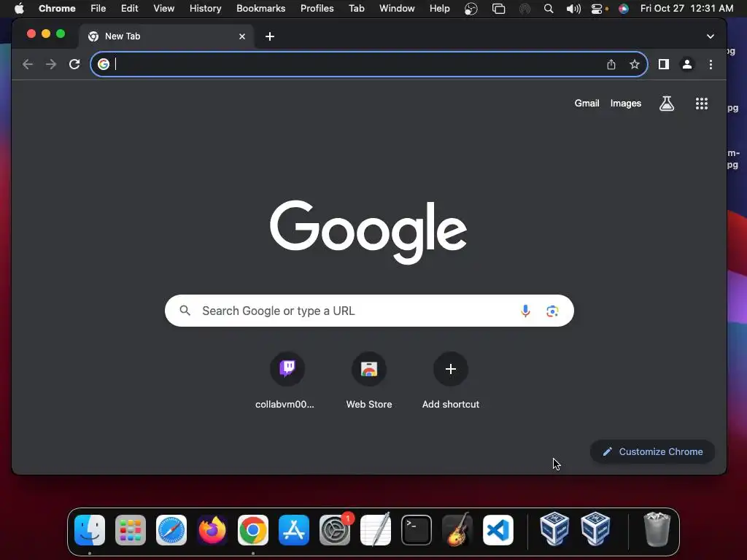The height and width of the screenshot is (560, 747).
Task: Expand the tab search chevron
Action: click(x=711, y=36)
